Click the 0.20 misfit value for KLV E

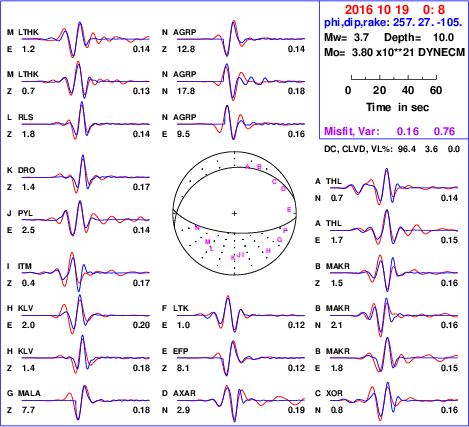coord(141,325)
